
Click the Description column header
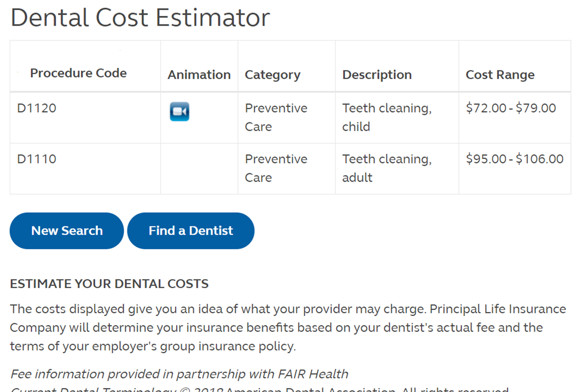(x=377, y=75)
